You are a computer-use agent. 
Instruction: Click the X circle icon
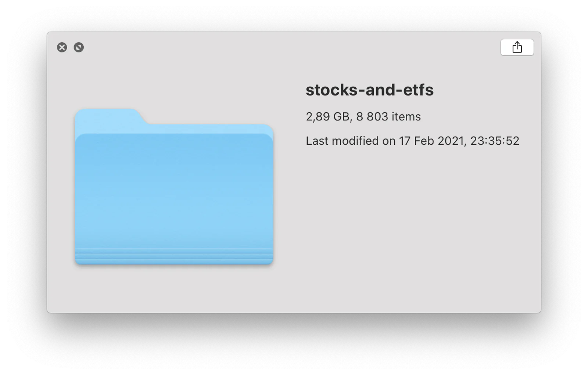click(62, 47)
